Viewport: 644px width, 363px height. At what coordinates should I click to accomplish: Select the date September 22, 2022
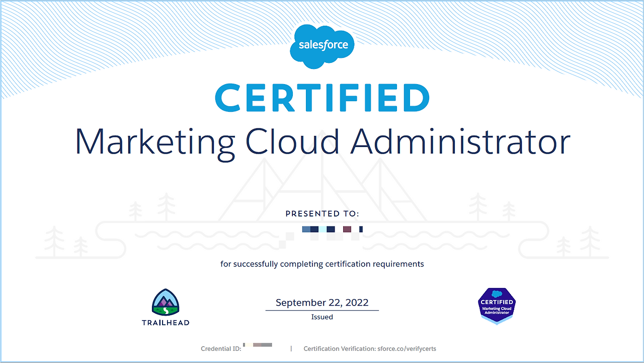(x=322, y=303)
